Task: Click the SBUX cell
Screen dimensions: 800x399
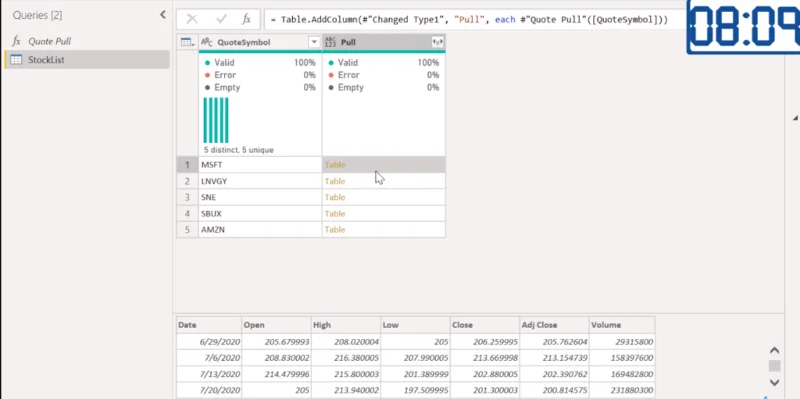Action: (260, 214)
